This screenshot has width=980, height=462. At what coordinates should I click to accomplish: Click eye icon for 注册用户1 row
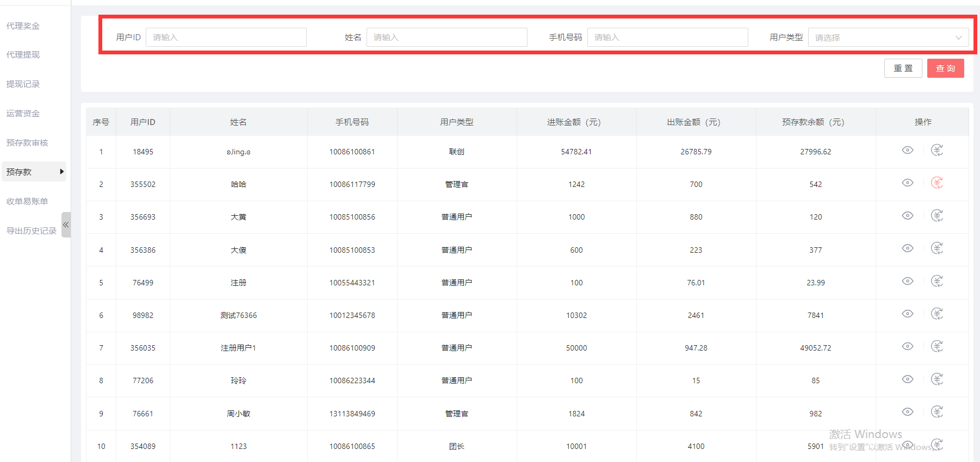(x=907, y=346)
